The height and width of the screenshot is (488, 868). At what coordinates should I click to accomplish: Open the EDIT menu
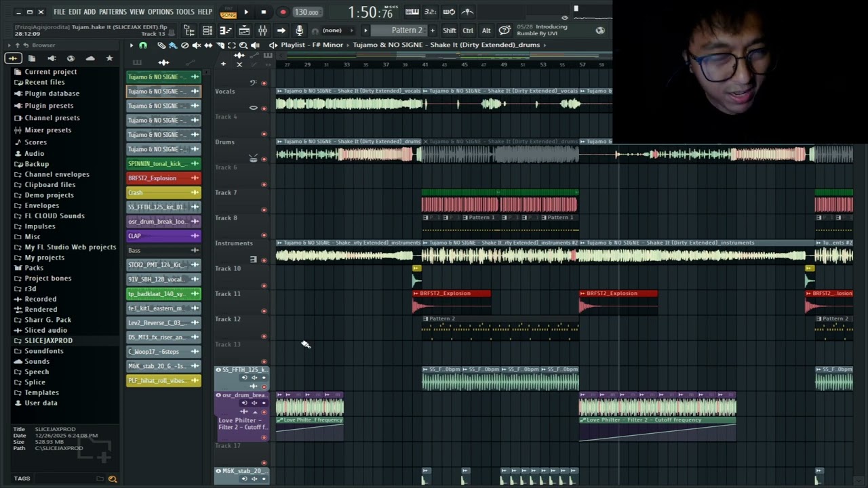[75, 12]
